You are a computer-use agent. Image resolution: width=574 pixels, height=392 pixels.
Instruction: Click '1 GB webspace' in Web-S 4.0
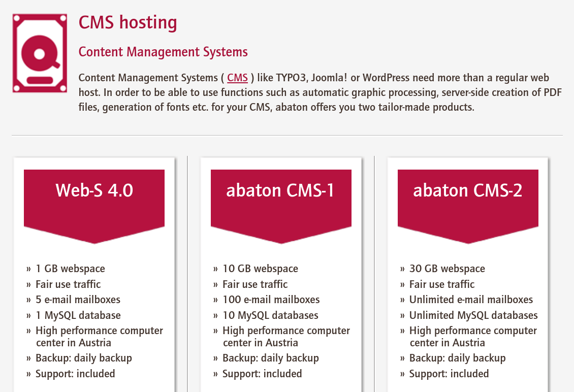[70, 269]
